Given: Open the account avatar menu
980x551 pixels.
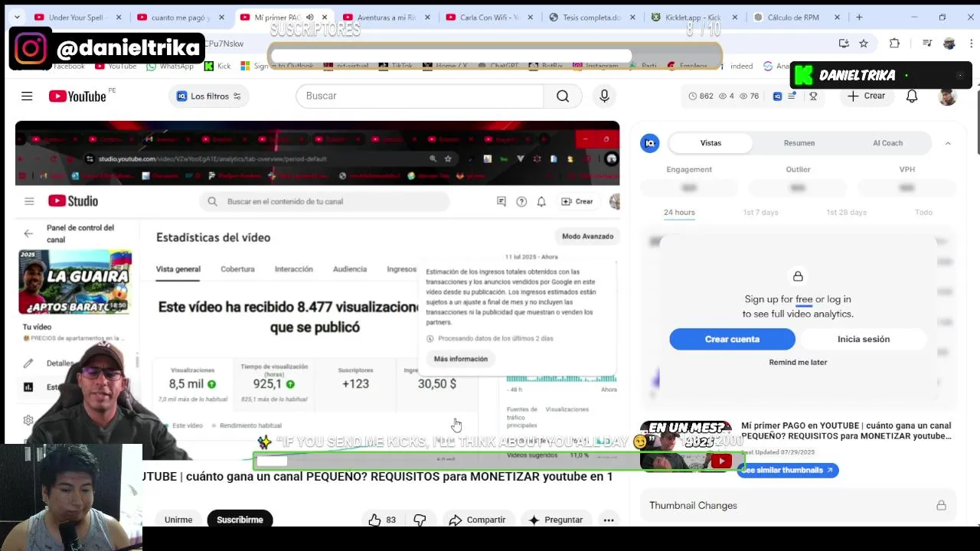Looking at the screenshot, I should pos(948,96).
